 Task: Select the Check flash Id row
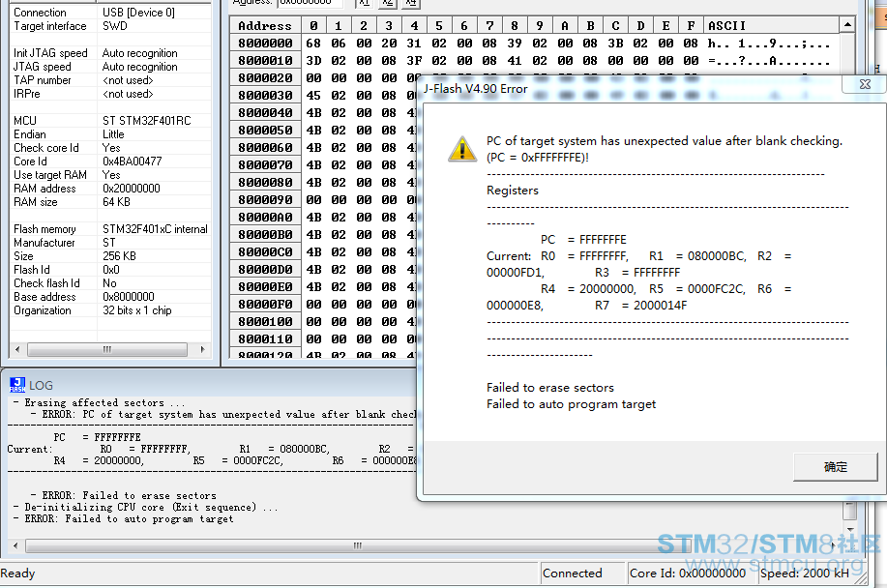(110, 283)
